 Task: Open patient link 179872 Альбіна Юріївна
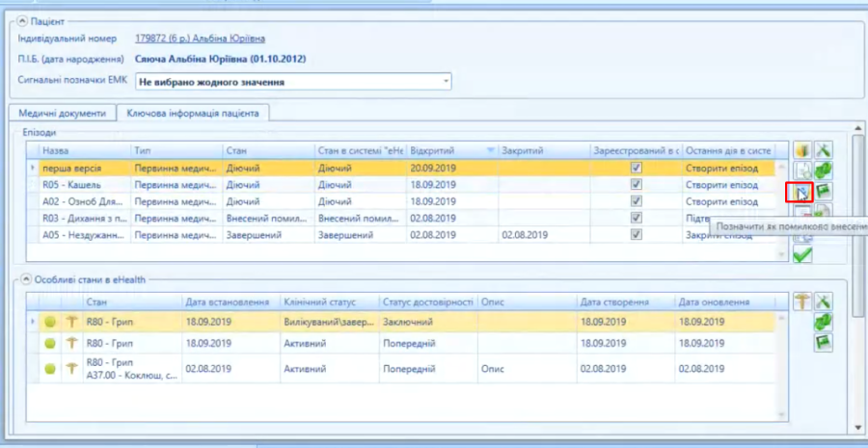click(200, 39)
